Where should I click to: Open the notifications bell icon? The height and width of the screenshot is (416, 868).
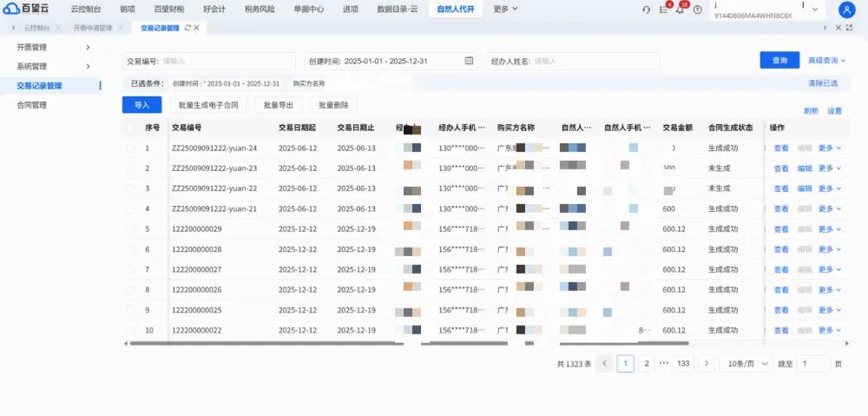[x=680, y=10]
